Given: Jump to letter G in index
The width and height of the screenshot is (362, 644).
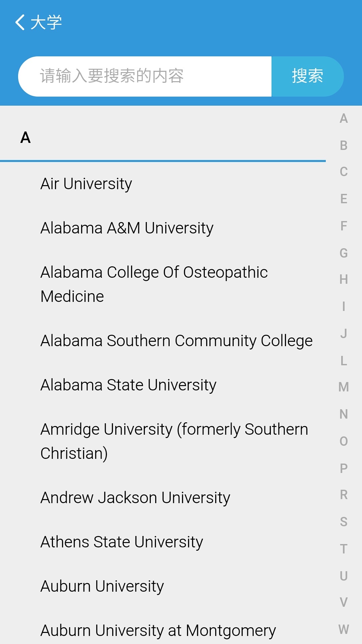Looking at the screenshot, I should pos(344,253).
